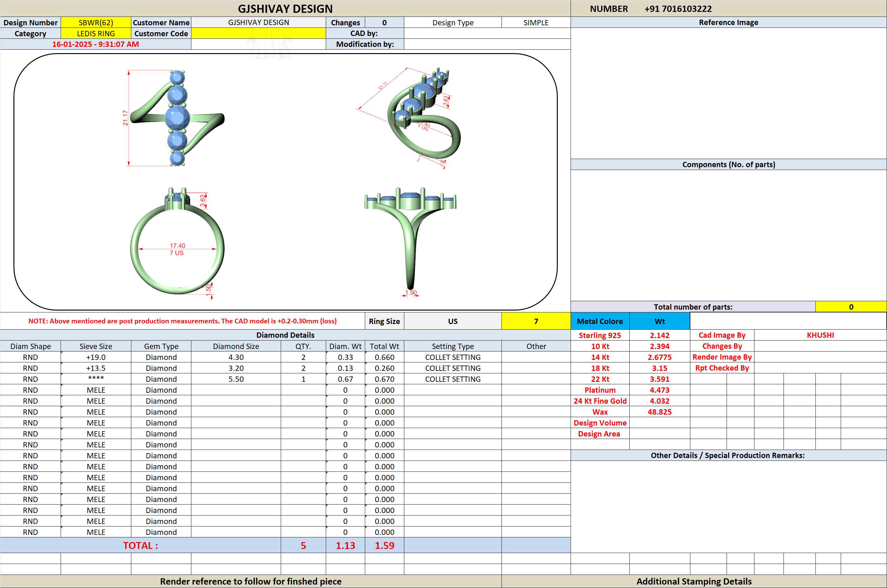Viewport: 887px width, 588px height.
Task: Select the total diamond weight 1.13
Action: 345,545
